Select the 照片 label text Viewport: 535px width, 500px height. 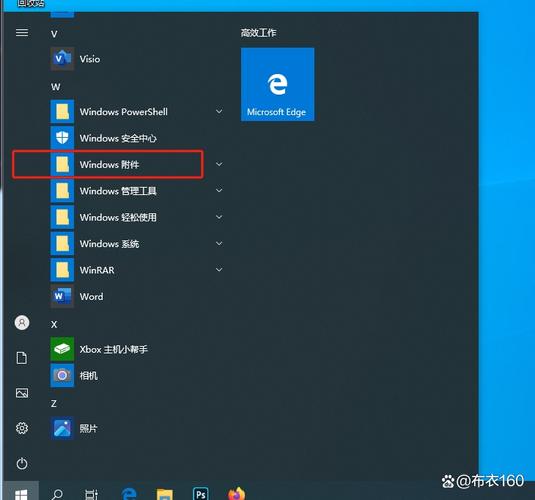(88, 428)
